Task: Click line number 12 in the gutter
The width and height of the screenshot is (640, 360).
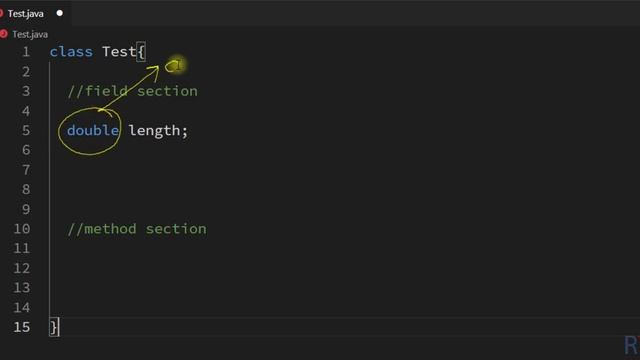Action: pos(22,268)
